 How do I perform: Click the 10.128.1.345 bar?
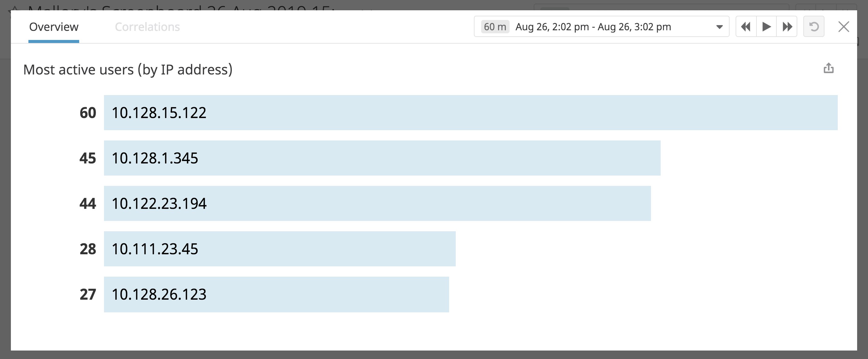[382, 158]
